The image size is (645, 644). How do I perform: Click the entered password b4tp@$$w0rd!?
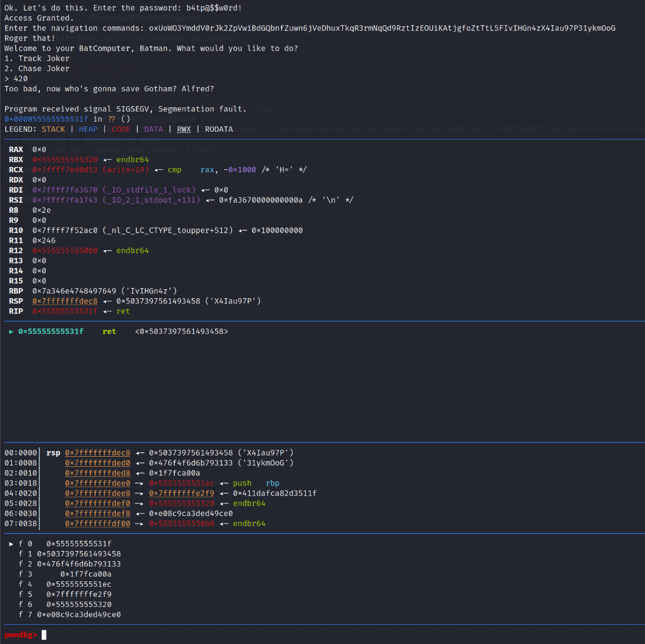coord(214,8)
